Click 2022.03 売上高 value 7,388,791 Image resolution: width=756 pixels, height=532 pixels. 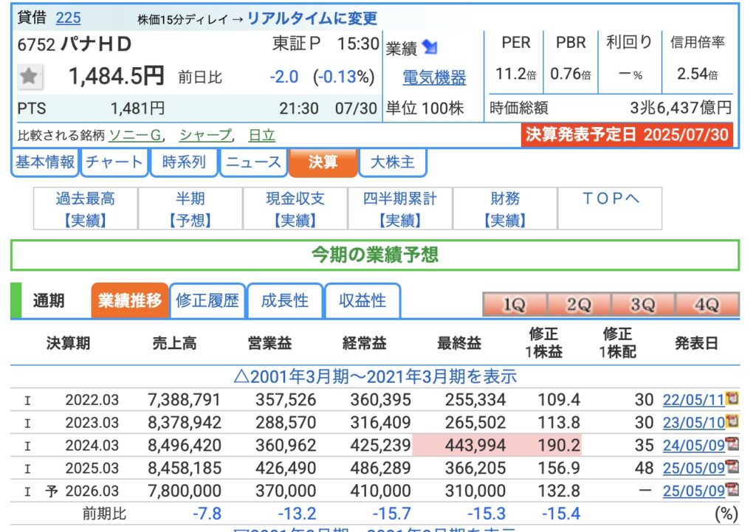(184, 400)
